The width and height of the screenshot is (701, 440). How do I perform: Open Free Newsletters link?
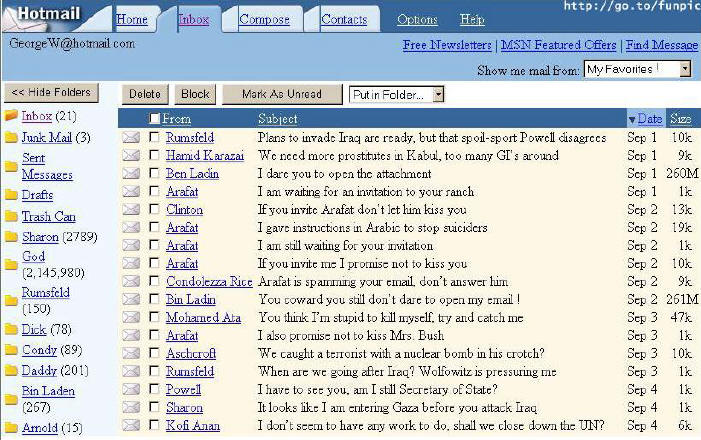(x=447, y=45)
